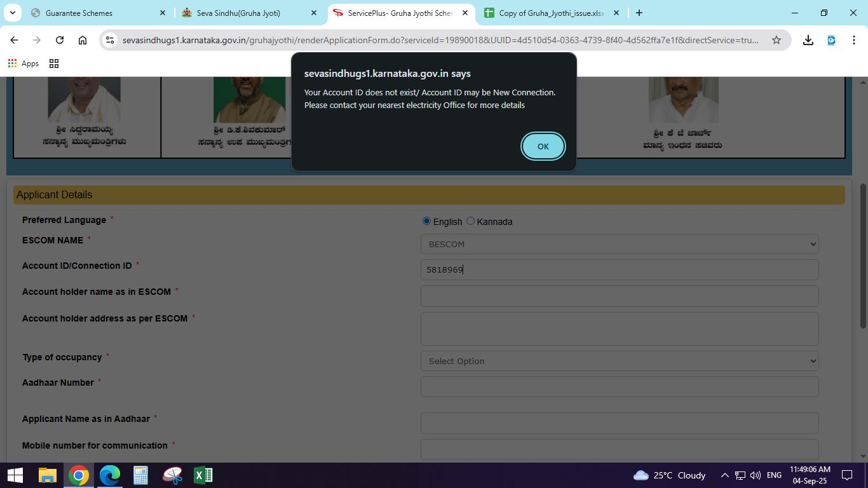Close the Guarantee Schemes tab

pyautogui.click(x=163, y=13)
